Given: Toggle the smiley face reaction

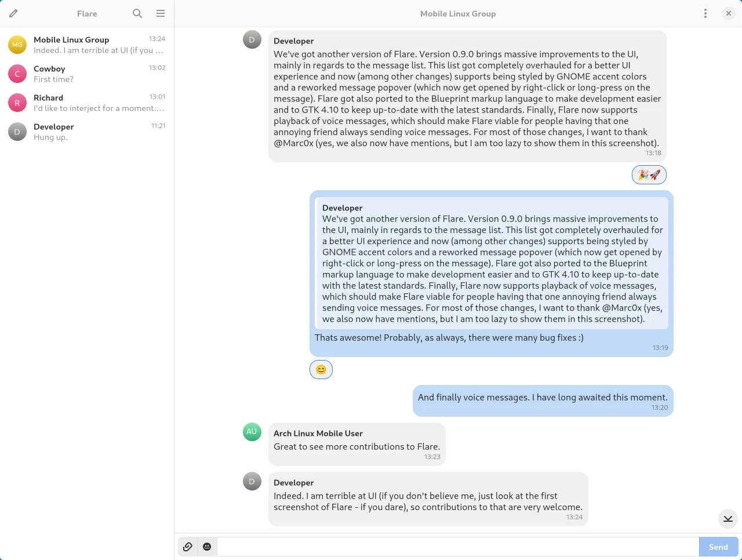Looking at the screenshot, I should pyautogui.click(x=321, y=369).
